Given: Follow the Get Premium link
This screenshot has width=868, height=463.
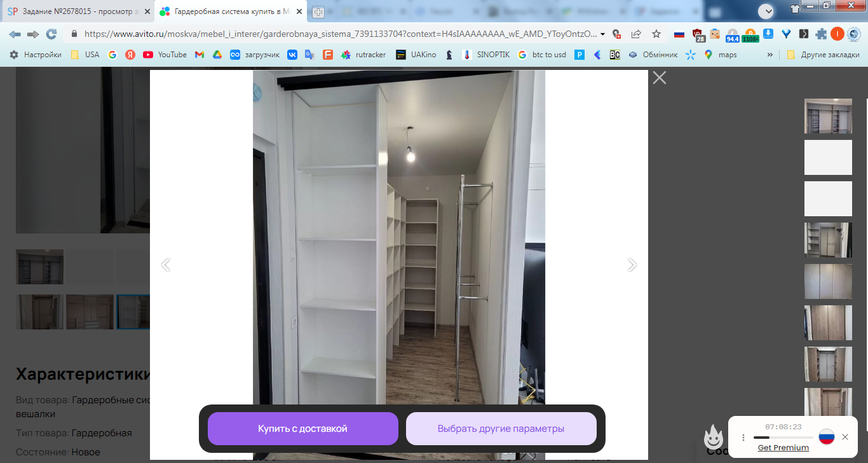Looking at the screenshot, I should 783,448.
